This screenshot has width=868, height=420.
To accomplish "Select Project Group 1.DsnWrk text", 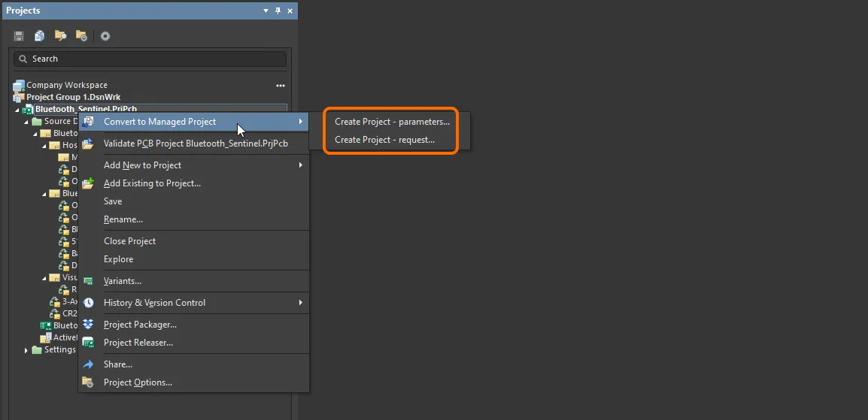I will (74, 97).
